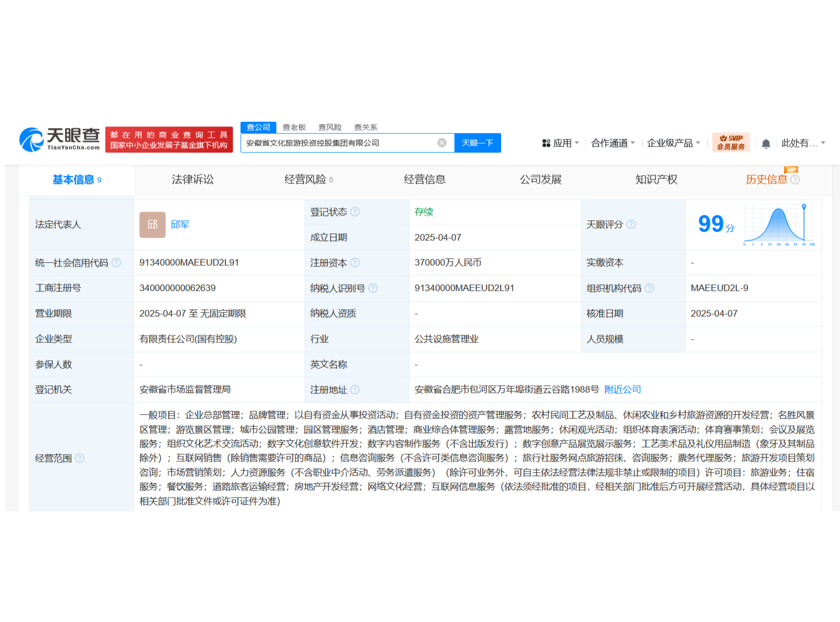Switch to 查老板 search tab
Viewport: 840px width, 622px height.
pyautogui.click(x=294, y=127)
